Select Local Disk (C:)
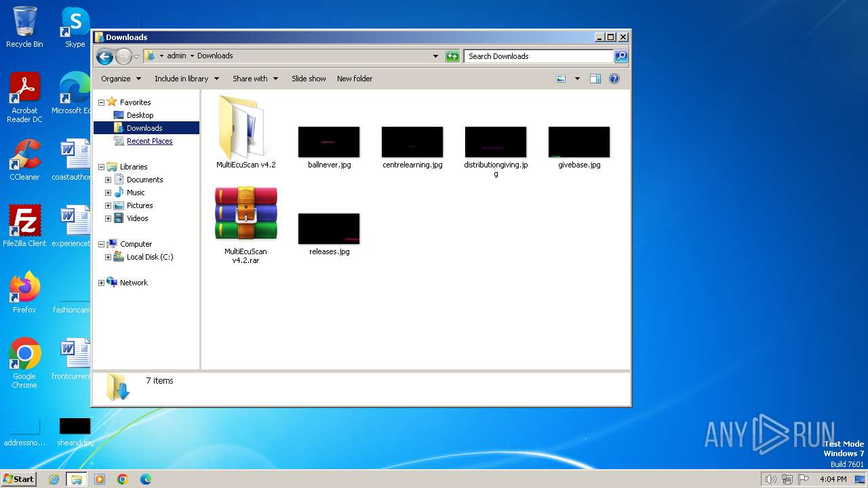868x488 pixels. (149, 257)
